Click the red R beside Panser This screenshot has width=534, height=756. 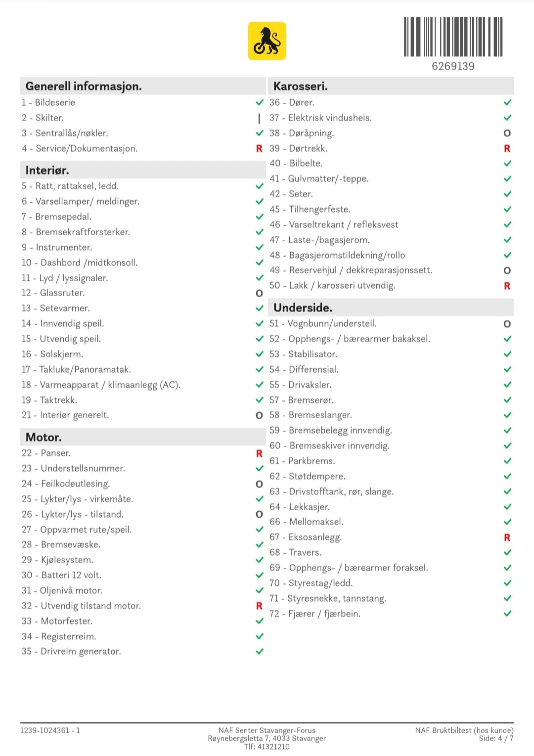click(x=259, y=453)
